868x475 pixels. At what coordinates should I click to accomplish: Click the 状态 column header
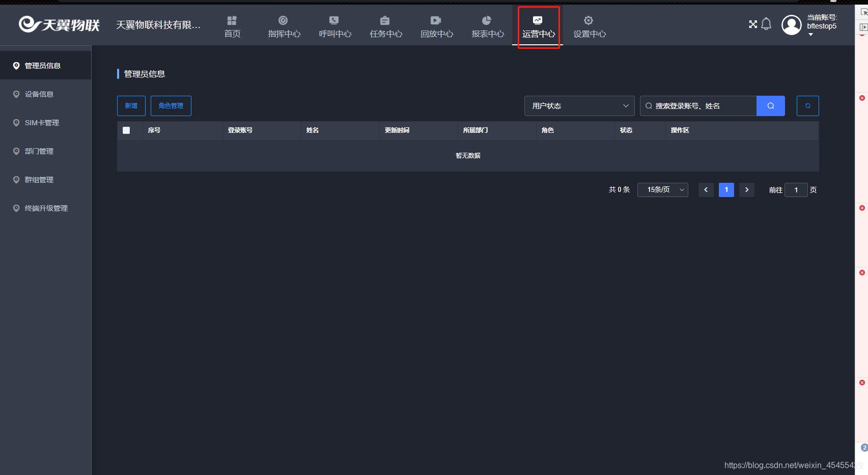626,130
